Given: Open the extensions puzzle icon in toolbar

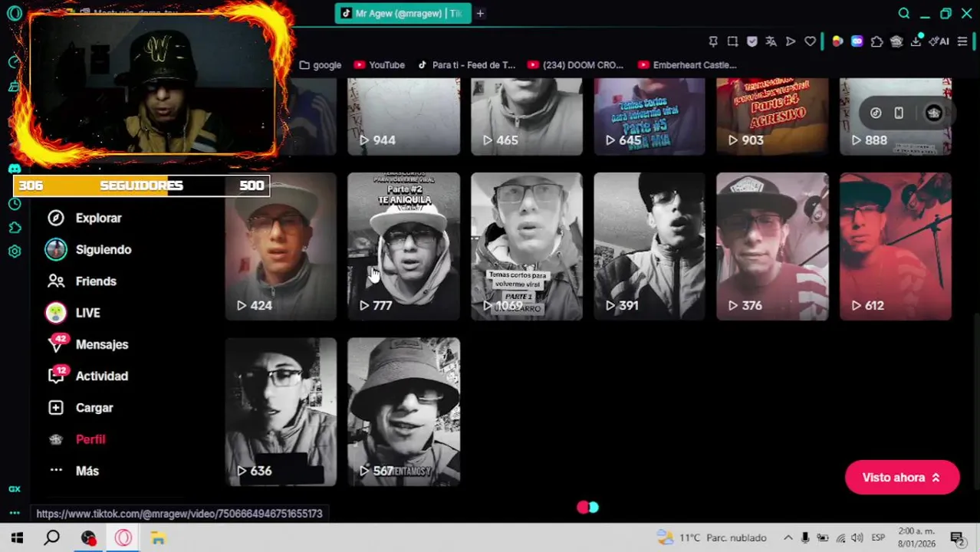Looking at the screenshot, I should pyautogui.click(x=876, y=41).
